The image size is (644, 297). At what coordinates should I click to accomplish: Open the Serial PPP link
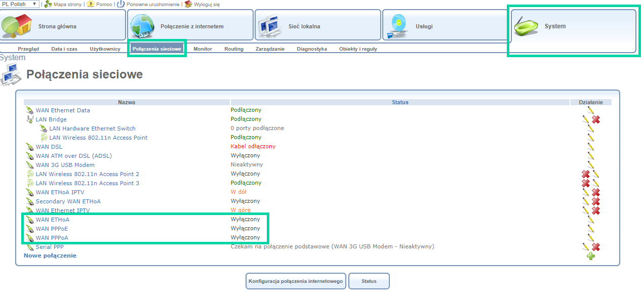(x=50, y=247)
